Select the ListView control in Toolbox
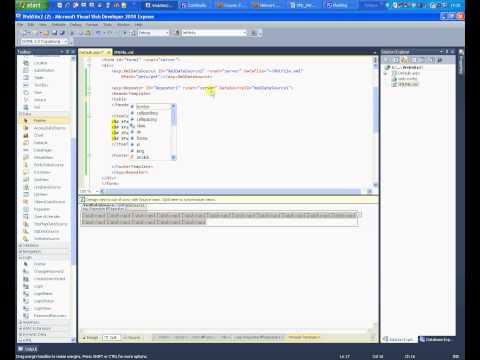480x360 pixels. click(x=41, y=194)
